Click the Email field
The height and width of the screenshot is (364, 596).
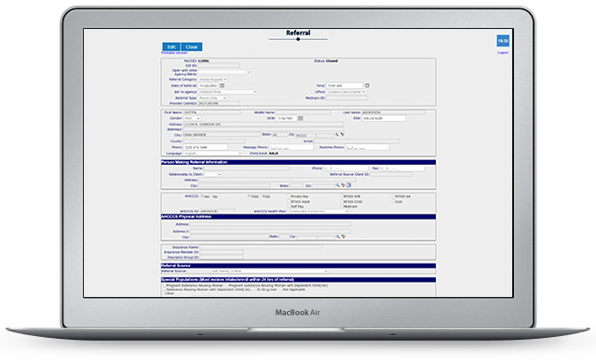coord(357,142)
